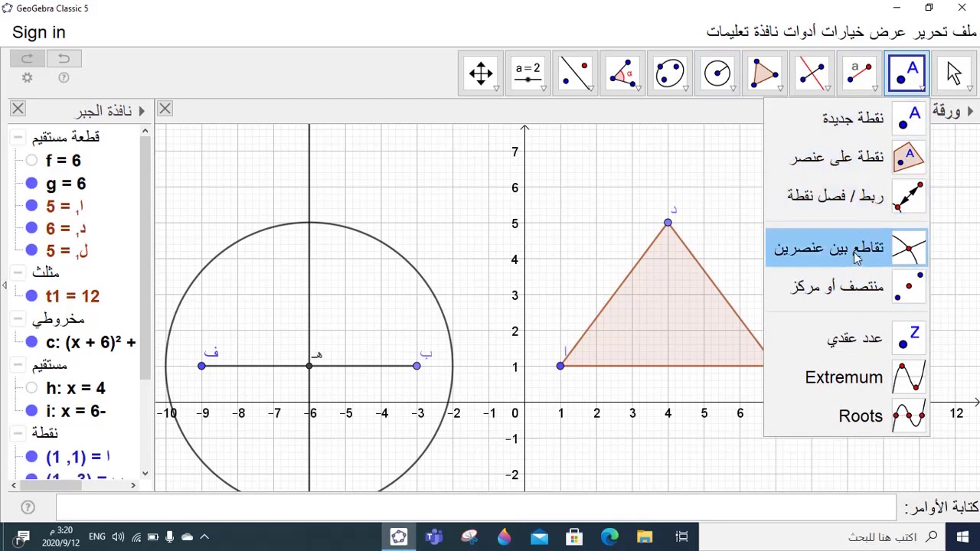Screen dimensions: 980x551
Task: Toggle the نافذة الجبر style bar arrow
Action: (x=142, y=111)
